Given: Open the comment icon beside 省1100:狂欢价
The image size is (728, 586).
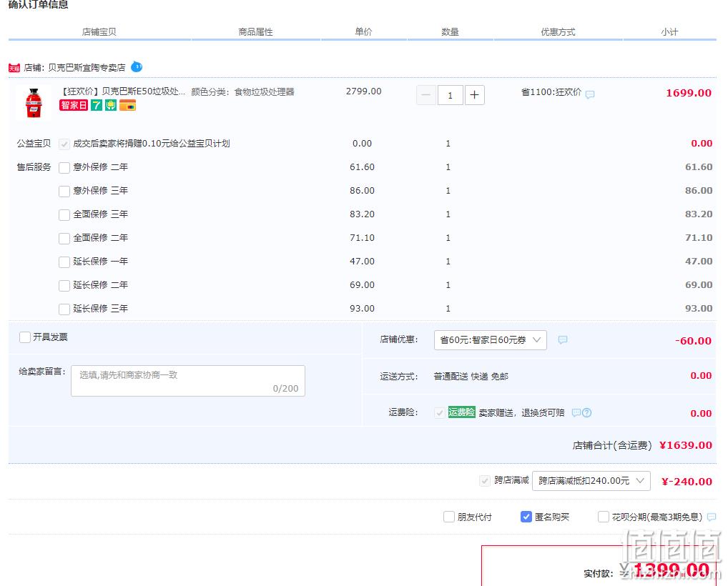Looking at the screenshot, I should pyautogui.click(x=590, y=94).
